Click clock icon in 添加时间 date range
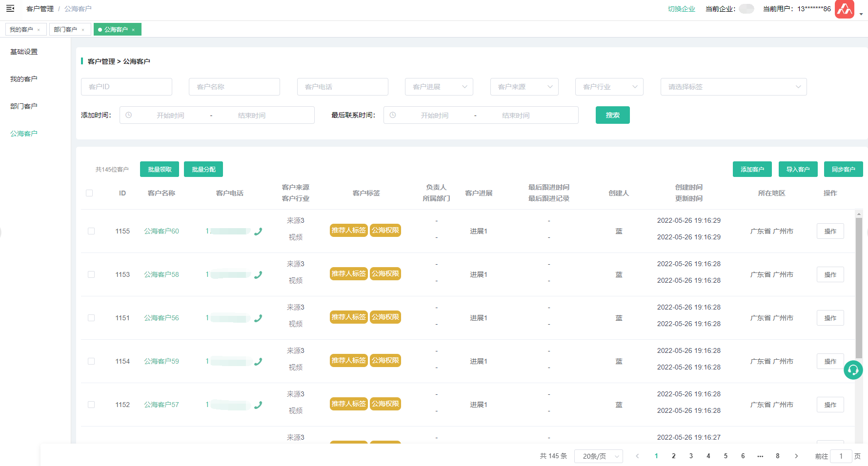Viewport: 868px width, 466px height. click(129, 115)
